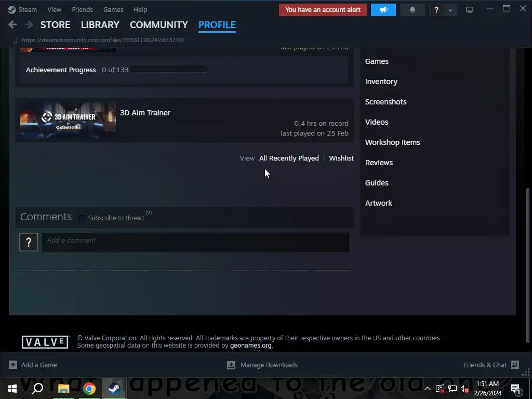
Task: Switch to the STORE tab
Action: (55, 25)
